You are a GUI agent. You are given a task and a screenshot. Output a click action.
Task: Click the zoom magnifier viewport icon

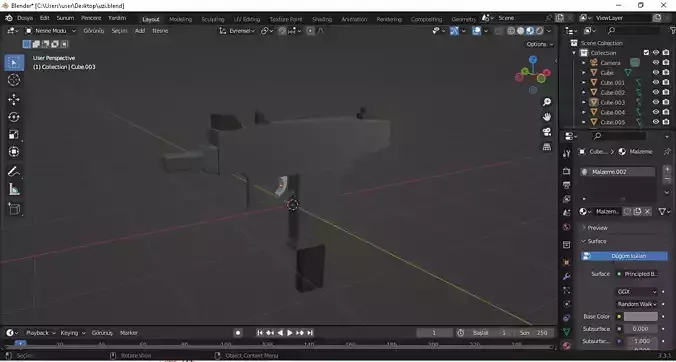[x=547, y=102]
